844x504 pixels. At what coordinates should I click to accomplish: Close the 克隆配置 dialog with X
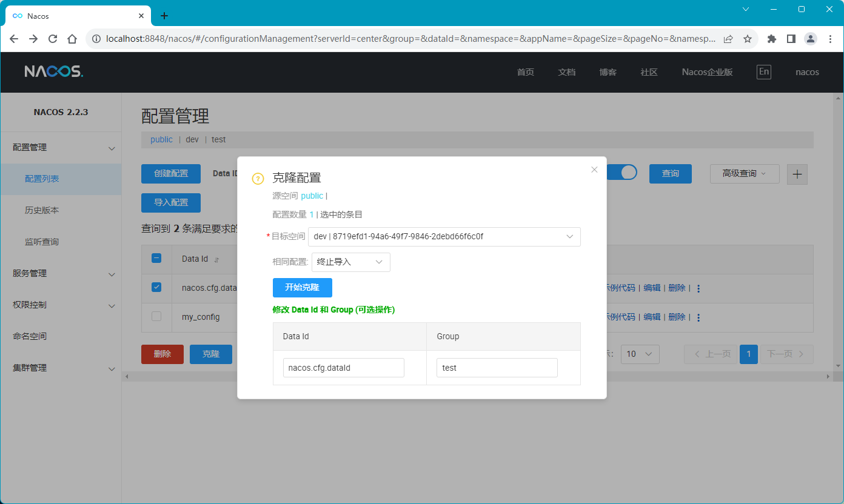pos(594,170)
